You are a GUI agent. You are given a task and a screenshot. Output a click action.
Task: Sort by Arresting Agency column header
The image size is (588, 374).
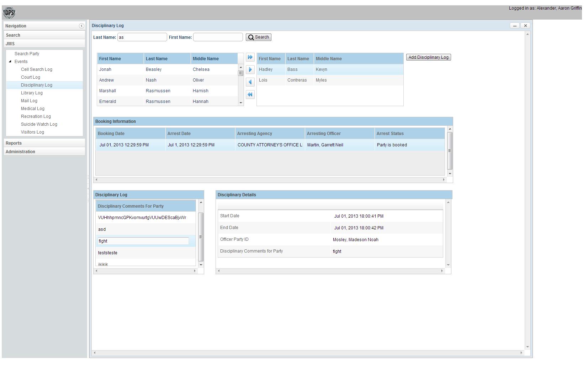point(270,133)
